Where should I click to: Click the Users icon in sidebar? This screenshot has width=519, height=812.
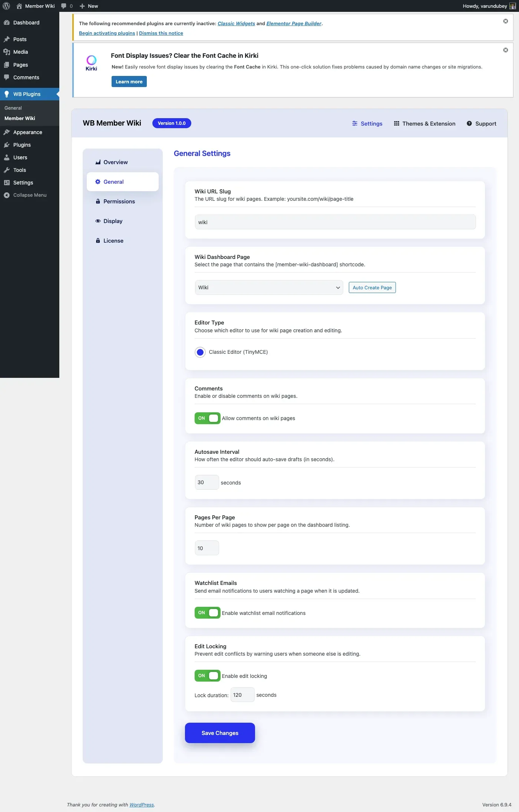(x=7, y=157)
